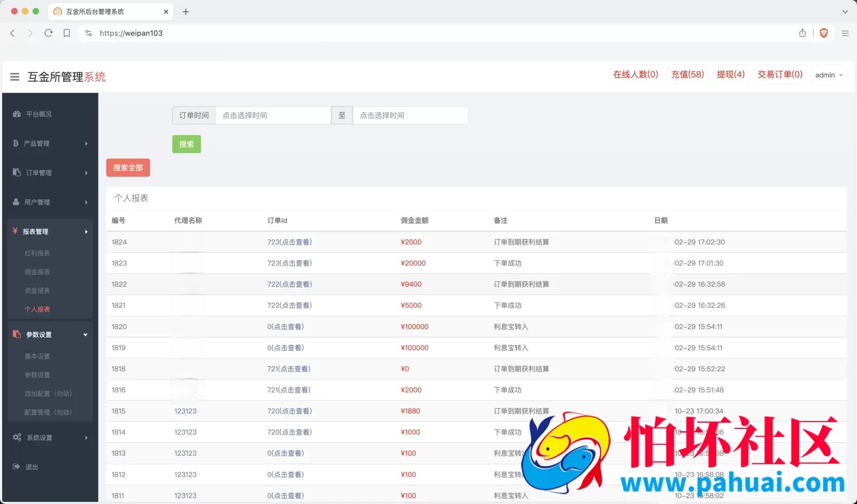The width and height of the screenshot is (857, 504).
Task: Click the 退出 logout icon
Action: point(16,467)
